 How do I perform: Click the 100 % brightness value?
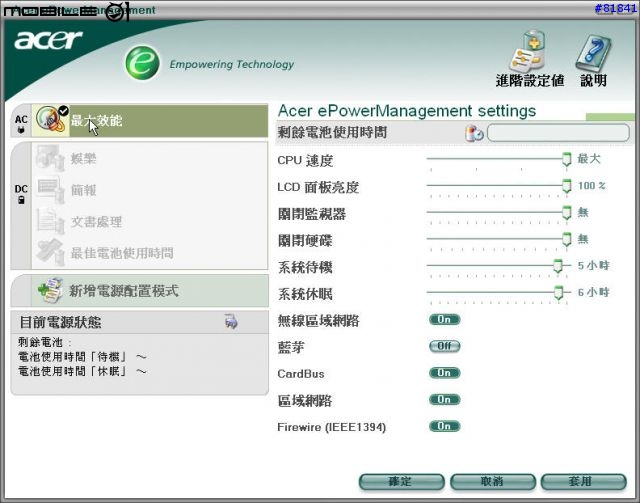click(591, 186)
